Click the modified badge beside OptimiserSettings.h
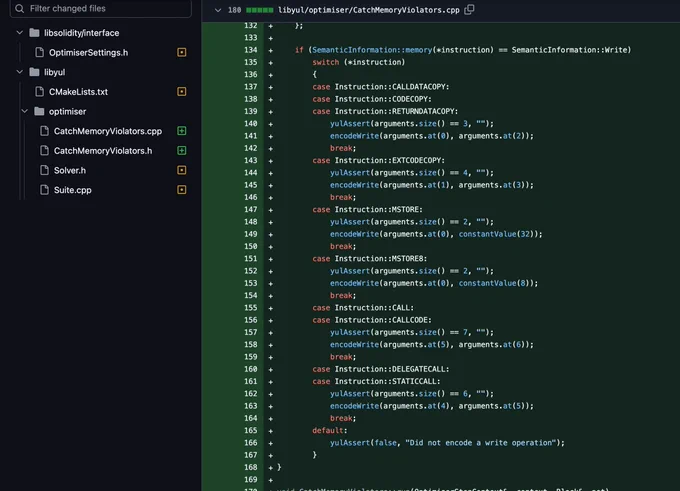The width and height of the screenshot is (680, 491). [182, 52]
